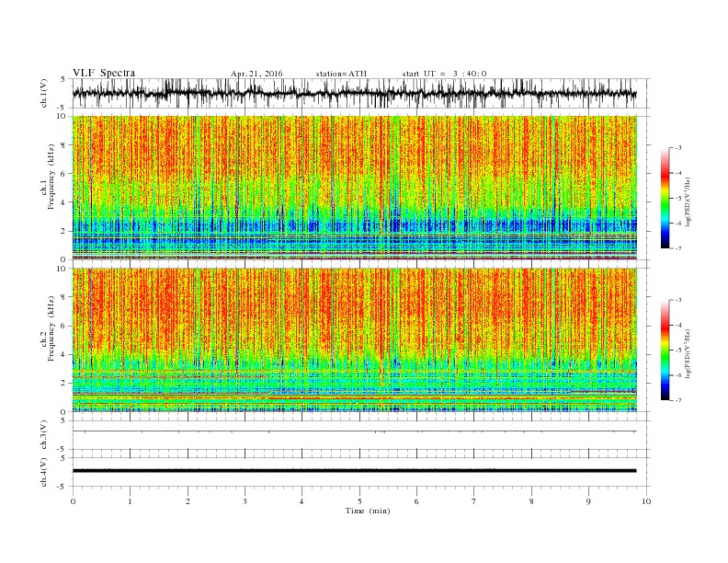Click the "station=ATH" header label
Image resolution: width=728 pixels, height=563 pixels.
[341, 74]
